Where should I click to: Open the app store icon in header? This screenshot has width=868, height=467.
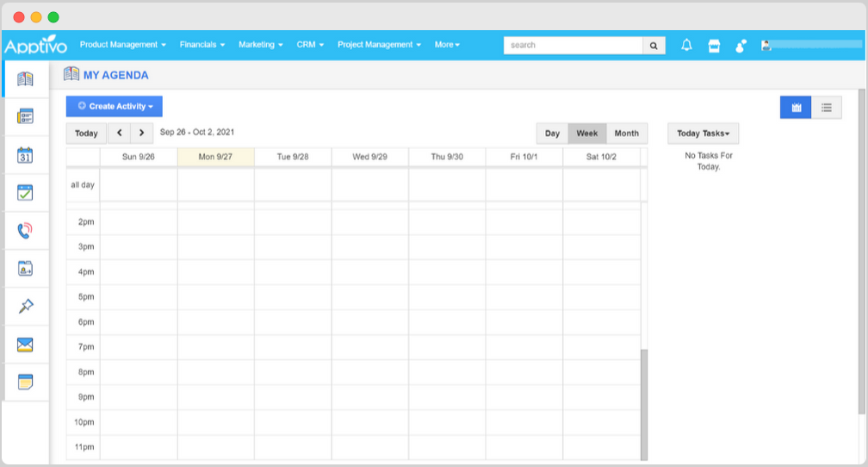click(714, 46)
